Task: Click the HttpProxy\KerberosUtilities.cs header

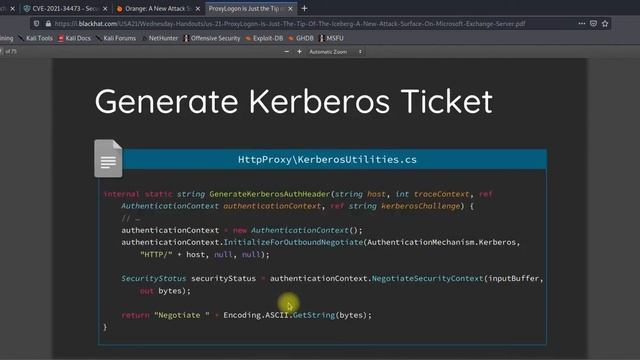Action: pos(327,159)
